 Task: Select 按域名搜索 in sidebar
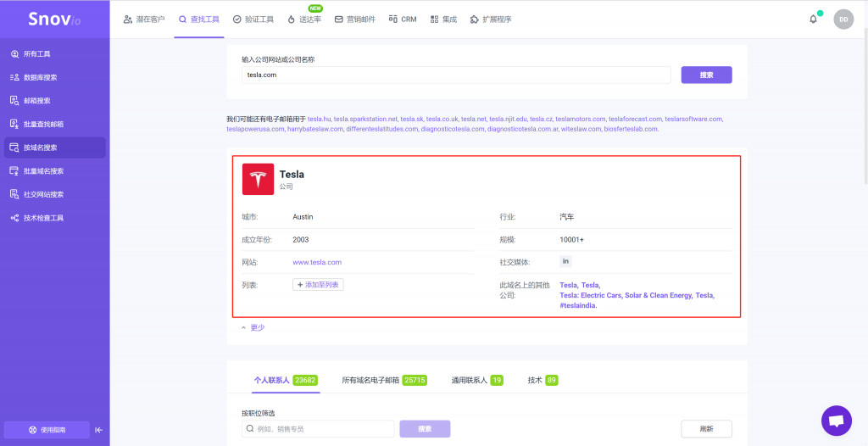pos(55,148)
